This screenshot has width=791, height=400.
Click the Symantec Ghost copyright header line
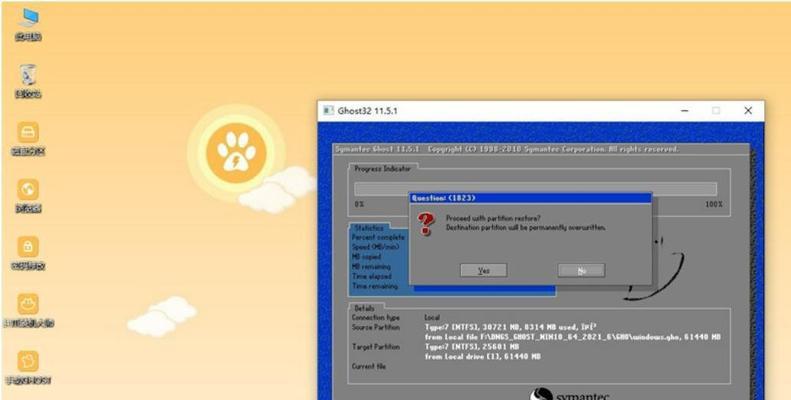click(506, 149)
